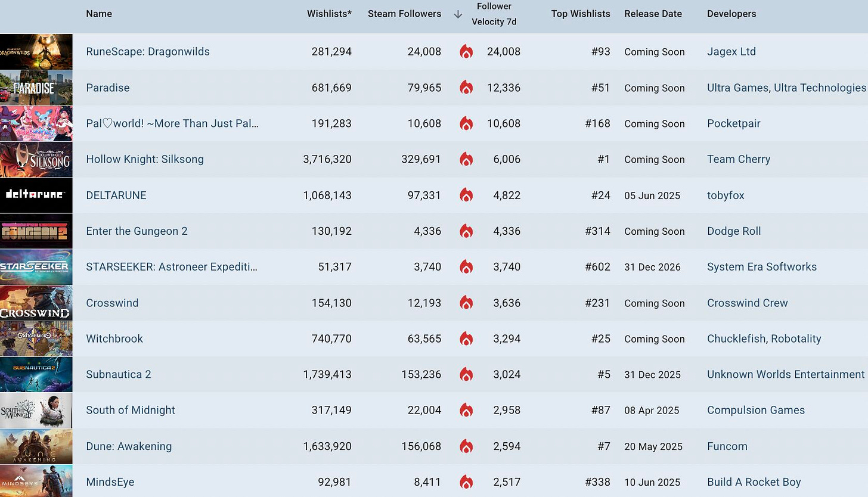Open developer tobyfox link
Viewport: 868px width, 497px height.
[x=726, y=195]
